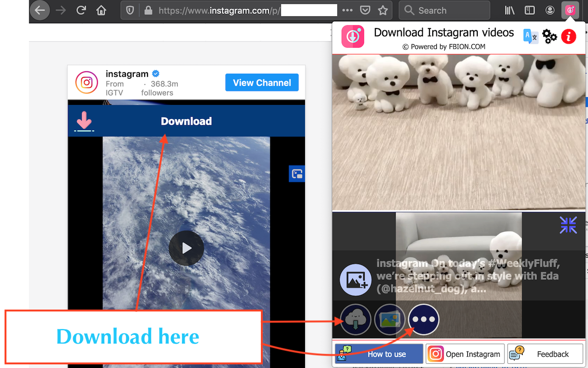The height and width of the screenshot is (368, 588).
Task: Open the browser home page icon
Action: 102,10
